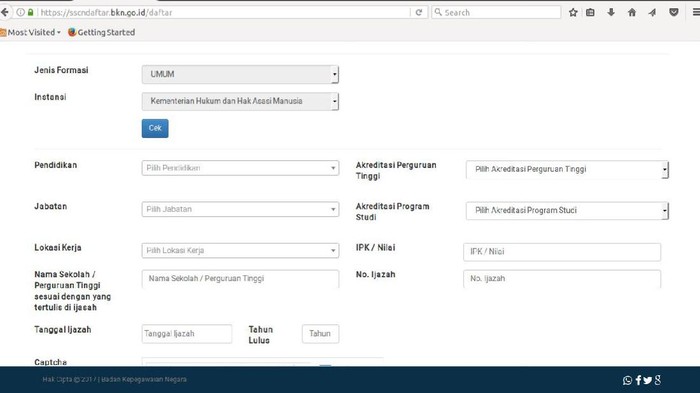The width and height of the screenshot is (700, 393).
Task: Click the Nama Sekolah / Perguruan Tinggi field
Action: (x=240, y=279)
